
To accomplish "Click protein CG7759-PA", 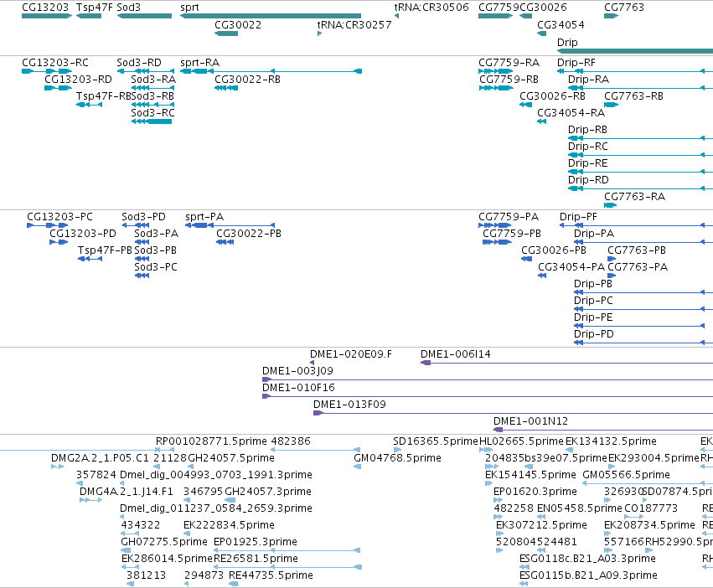I will click(509, 217).
